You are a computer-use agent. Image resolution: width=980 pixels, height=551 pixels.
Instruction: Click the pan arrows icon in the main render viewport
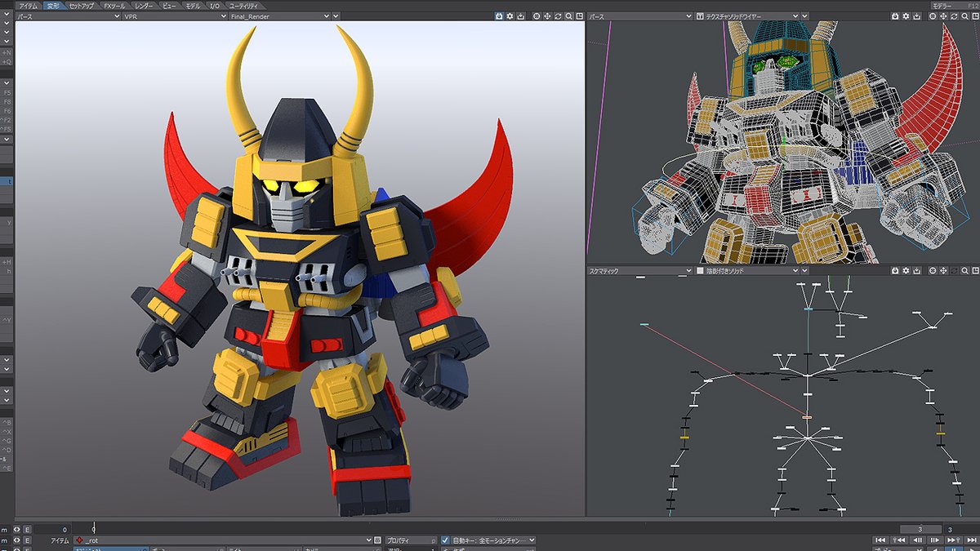[x=547, y=16]
